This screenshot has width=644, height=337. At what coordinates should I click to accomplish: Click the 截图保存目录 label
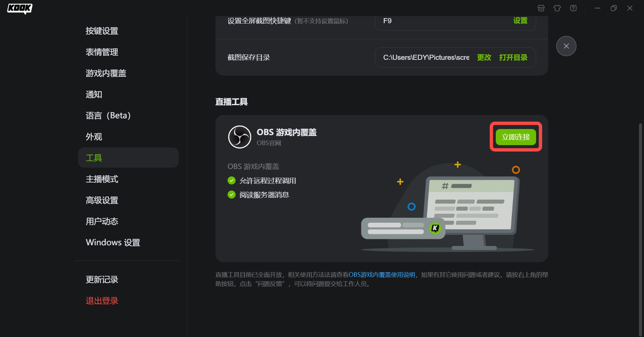tap(249, 57)
